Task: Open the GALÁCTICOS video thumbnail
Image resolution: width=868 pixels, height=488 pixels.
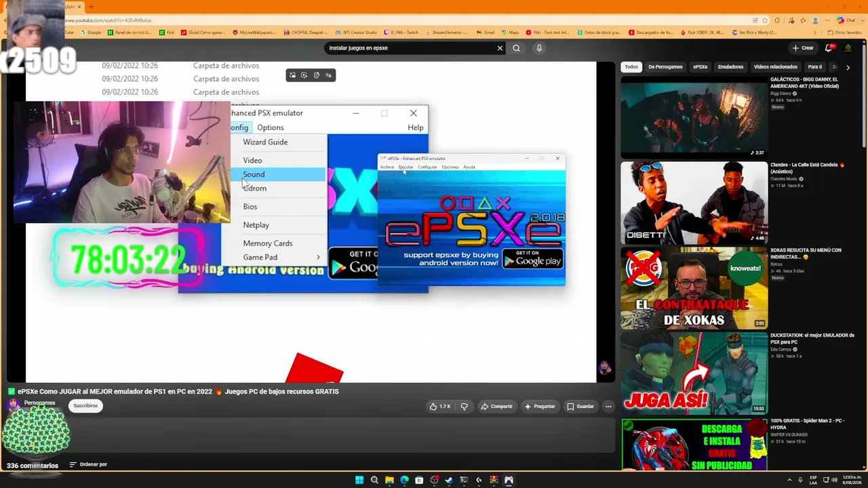Action: (x=694, y=117)
